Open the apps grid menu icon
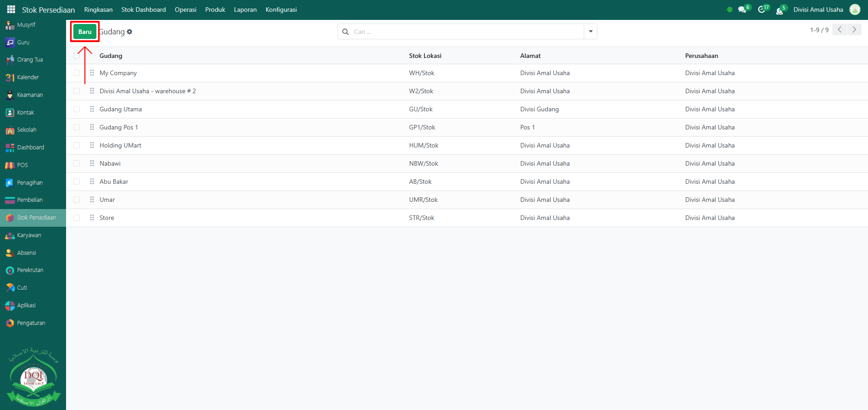The image size is (868, 410). (x=11, y=10)
